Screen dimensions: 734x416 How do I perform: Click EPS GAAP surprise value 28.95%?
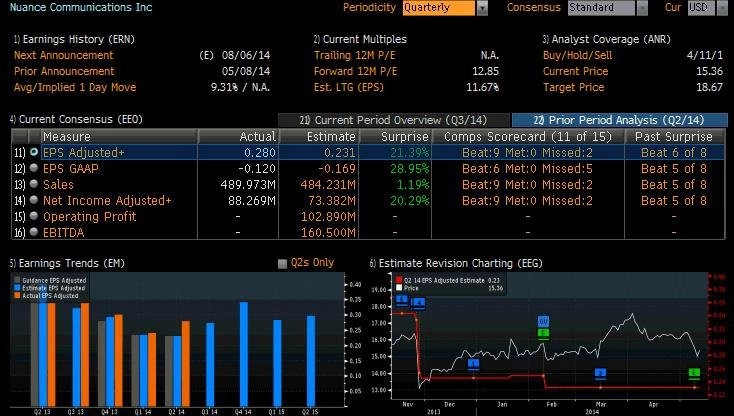pyautogui.click(x=409, y=168)
